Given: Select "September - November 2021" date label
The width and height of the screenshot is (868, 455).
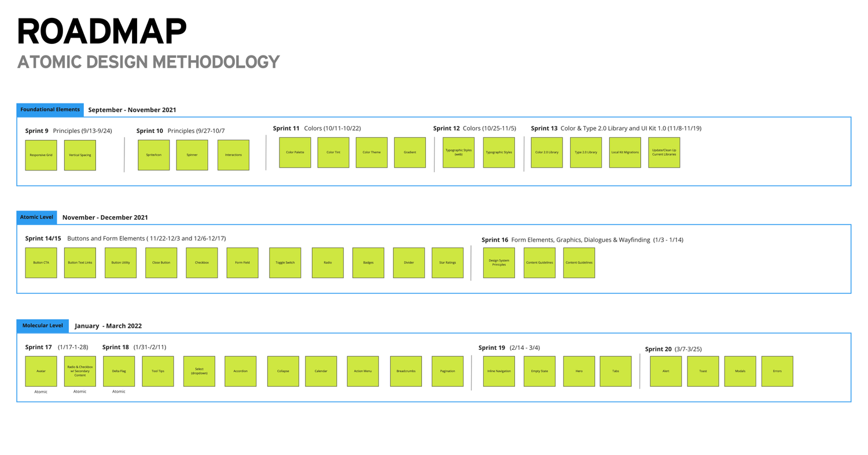Looking at the screenshot, I should (x=132, y=110).
